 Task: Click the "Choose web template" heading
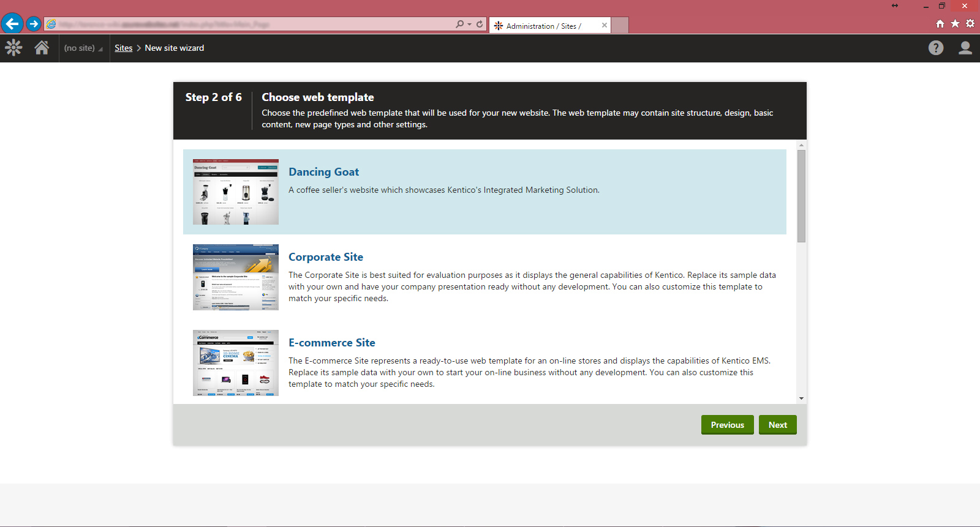pos(318,97)
